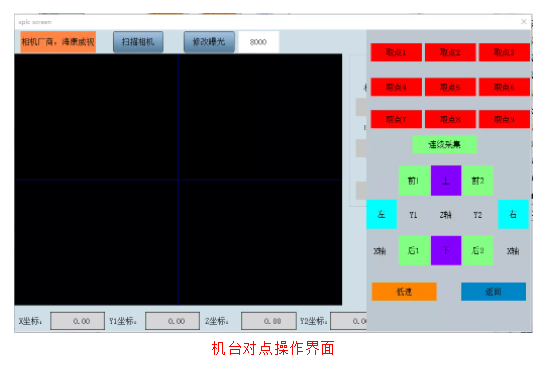Click the red 取点5 button
The image size is (548, 371).
click(x=450, y=87)
